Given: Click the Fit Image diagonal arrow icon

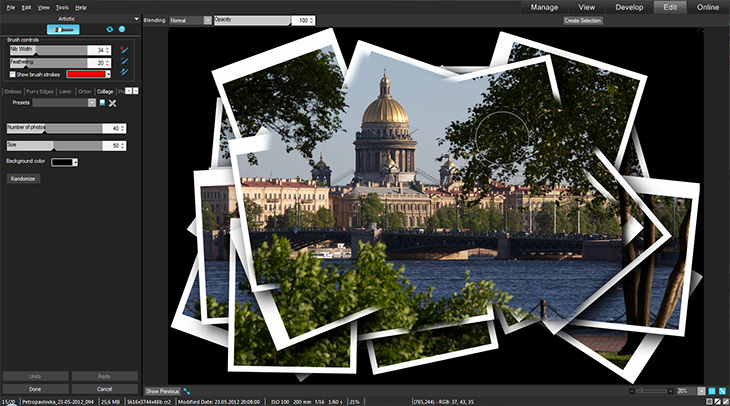Looking at the screenshot, I should pyautogui.click(x=722, y=391).
